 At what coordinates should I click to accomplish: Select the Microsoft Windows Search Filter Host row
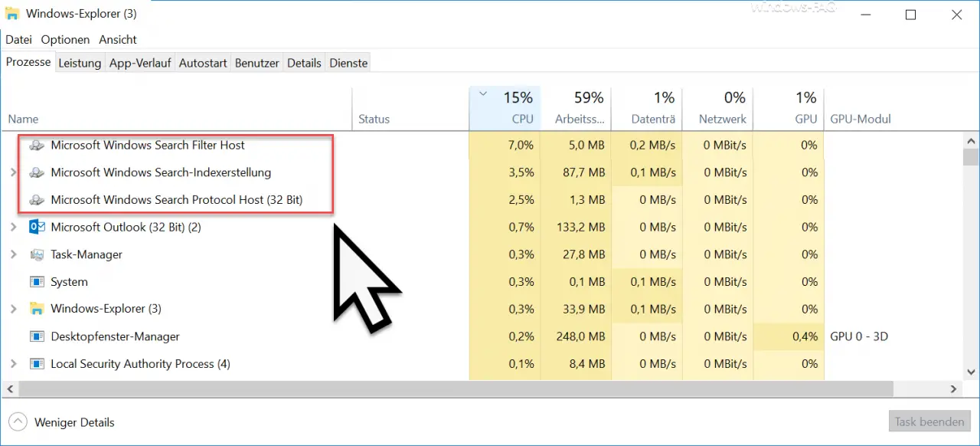[482, 145]
